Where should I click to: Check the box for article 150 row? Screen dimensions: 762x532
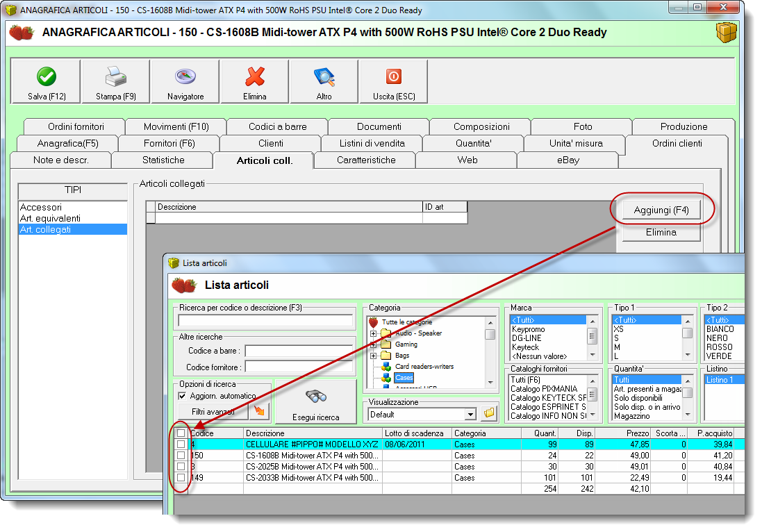[x=181, y=455]
